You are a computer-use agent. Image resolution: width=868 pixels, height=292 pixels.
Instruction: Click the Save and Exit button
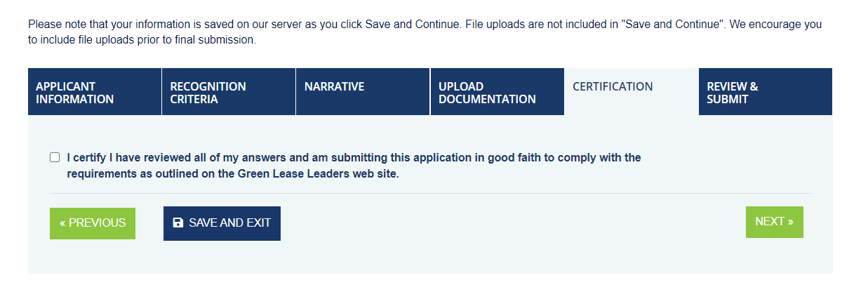[222, 223]
